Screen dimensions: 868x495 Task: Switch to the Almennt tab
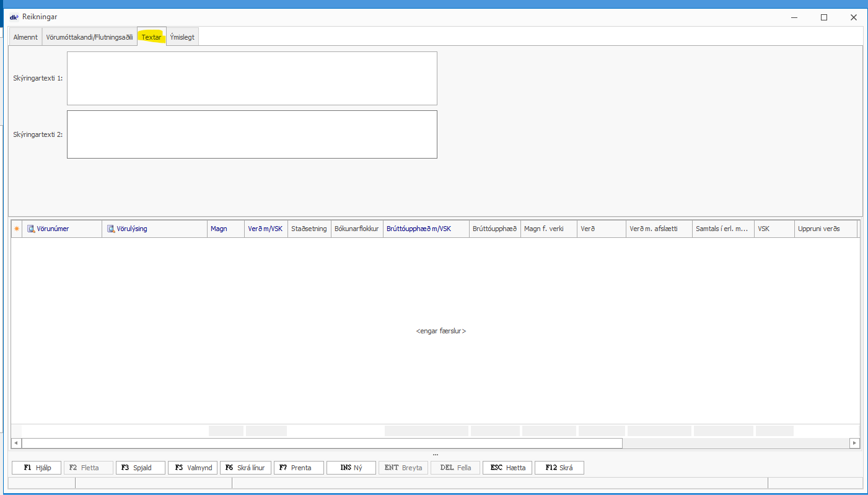[25, 37]
